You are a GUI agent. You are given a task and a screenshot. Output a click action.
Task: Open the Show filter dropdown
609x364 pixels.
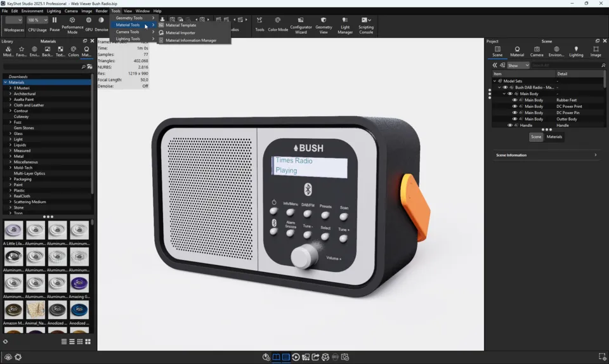coord(518,65)
